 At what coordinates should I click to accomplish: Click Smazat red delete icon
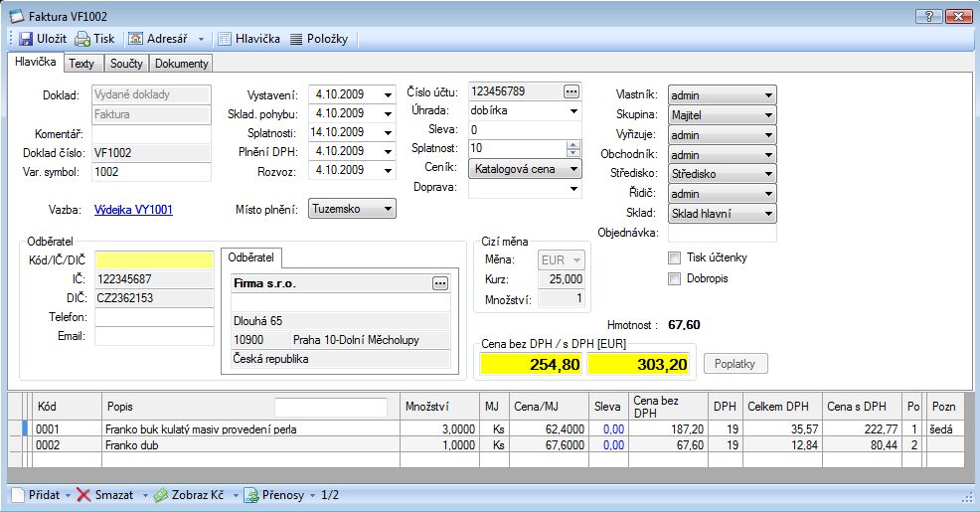[84, 494]
